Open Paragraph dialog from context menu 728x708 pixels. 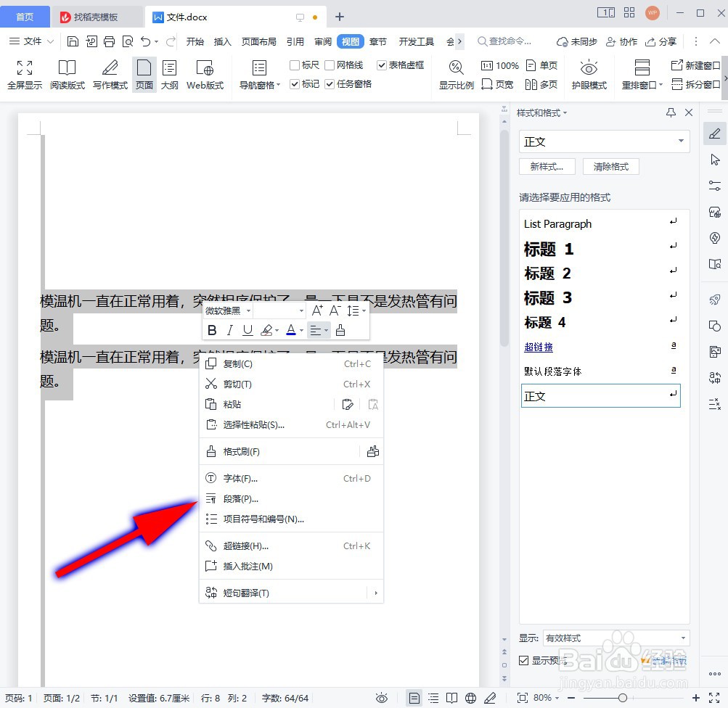coord(291,499)
